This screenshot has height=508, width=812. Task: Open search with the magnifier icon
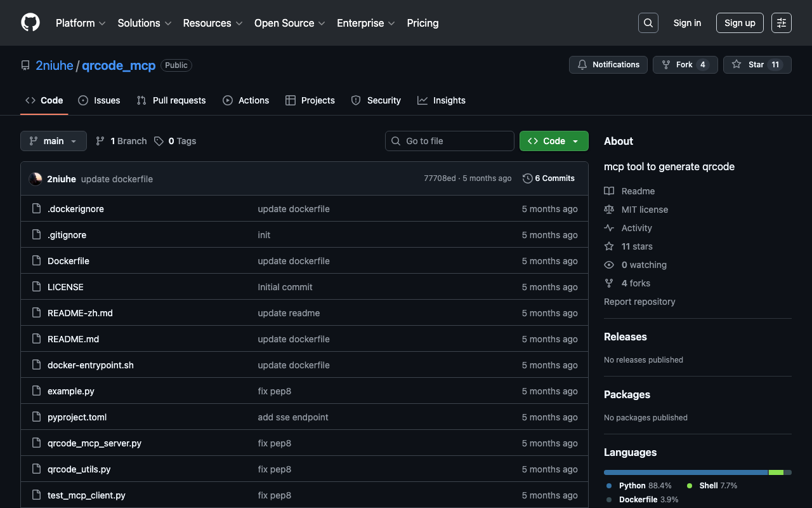coord(648,23)
